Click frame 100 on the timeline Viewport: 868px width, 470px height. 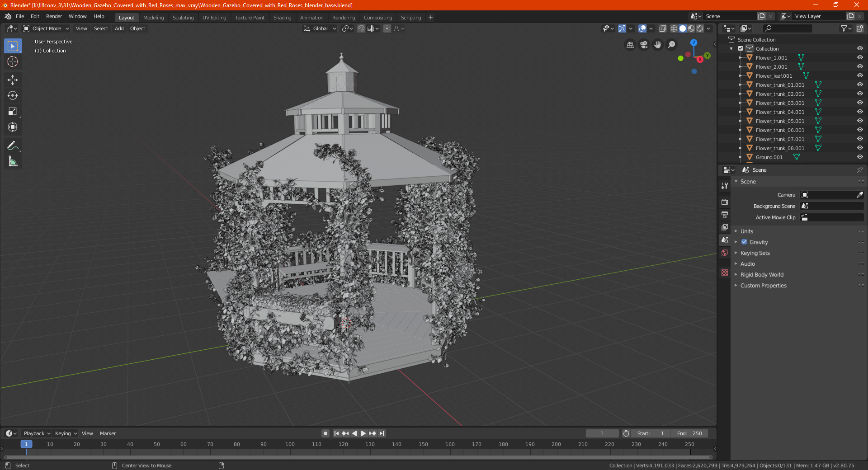[290, 444]
